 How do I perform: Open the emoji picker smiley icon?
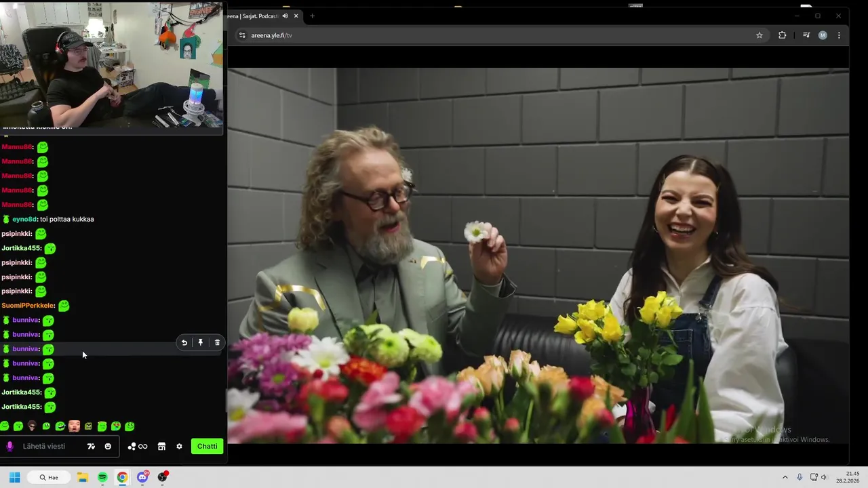pos(108,446)
